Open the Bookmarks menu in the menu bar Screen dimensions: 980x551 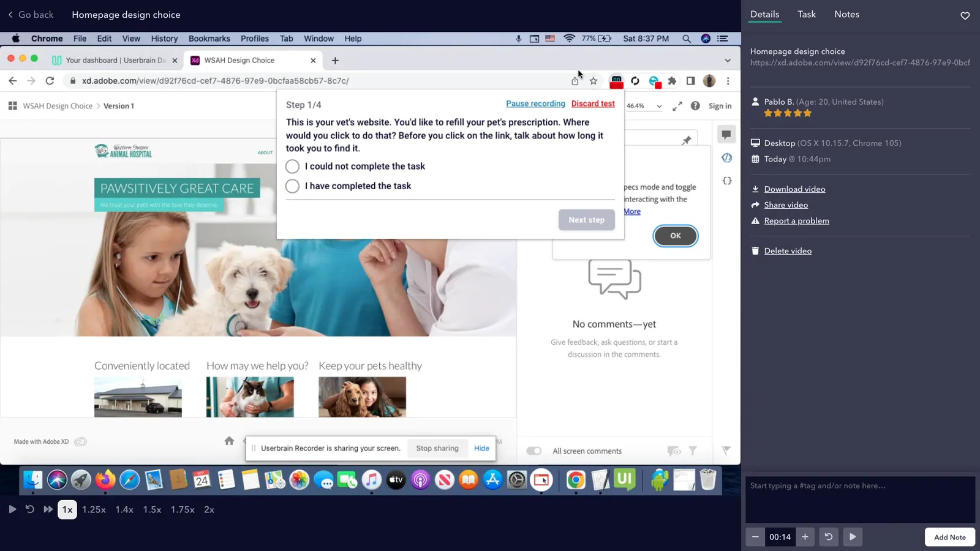click(x=209, y=39)
